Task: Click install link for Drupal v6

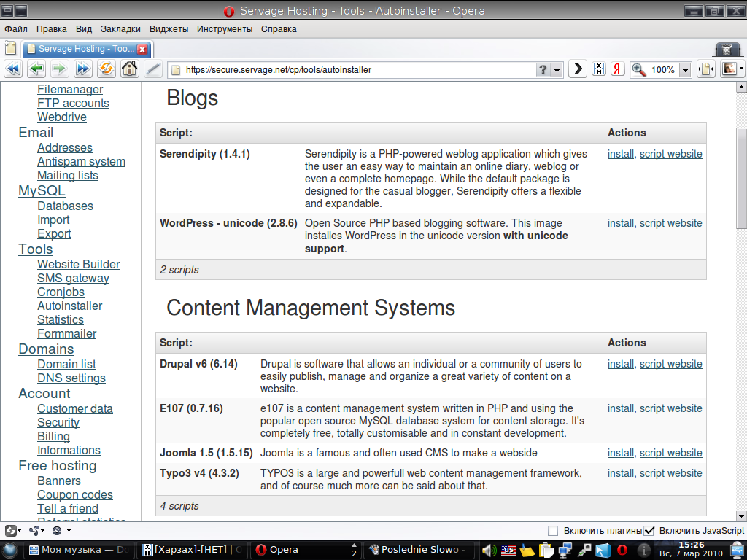Action: point(621,364)
